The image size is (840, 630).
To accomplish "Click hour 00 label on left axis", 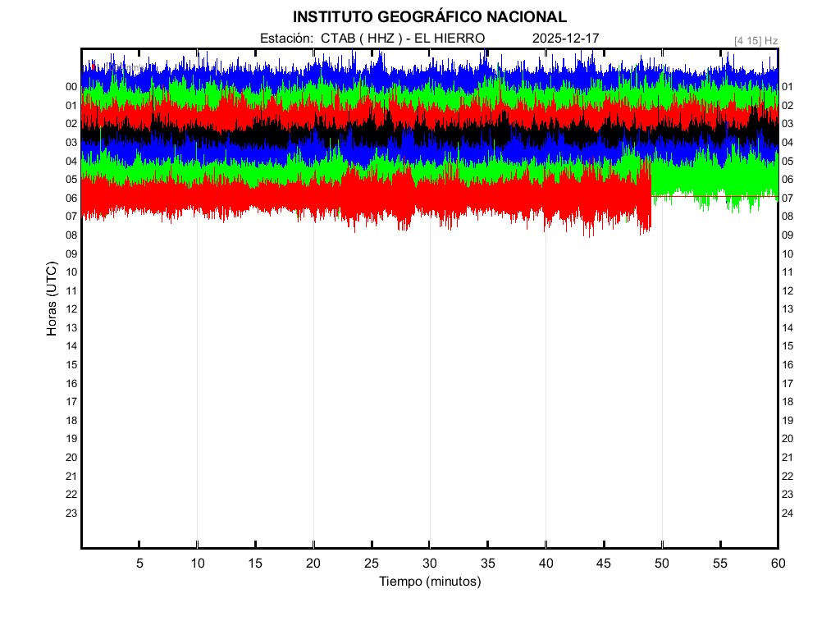I will click(x=71, y=87).
